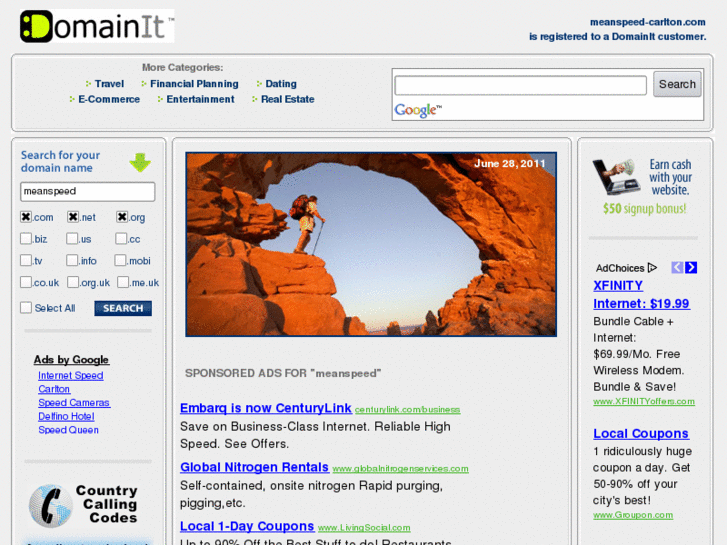Check the .co.uk checkbox
This screenshot has width=727, height=545.
pyautogui.click(x=26, y=282)
